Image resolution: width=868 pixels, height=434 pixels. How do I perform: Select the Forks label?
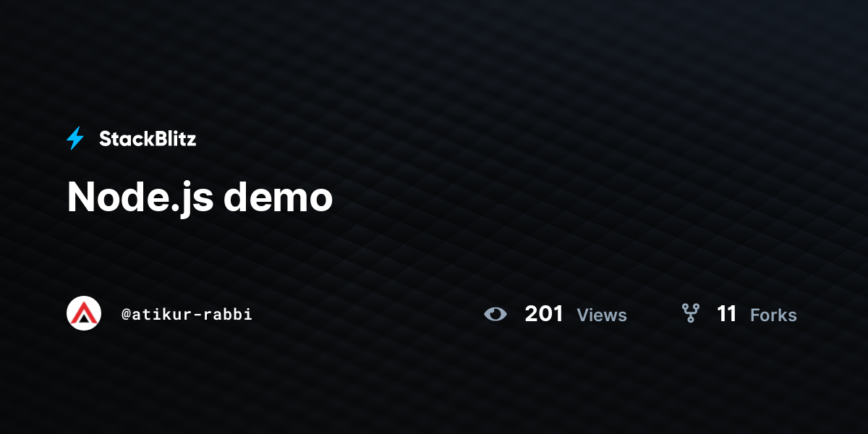(x=773, y=315)
